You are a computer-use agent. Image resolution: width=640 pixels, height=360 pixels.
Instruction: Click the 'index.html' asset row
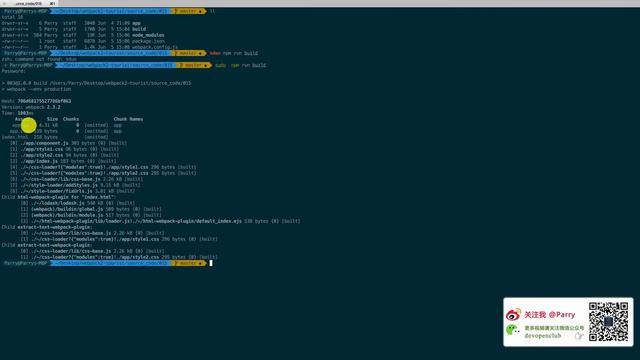point(55,137)
